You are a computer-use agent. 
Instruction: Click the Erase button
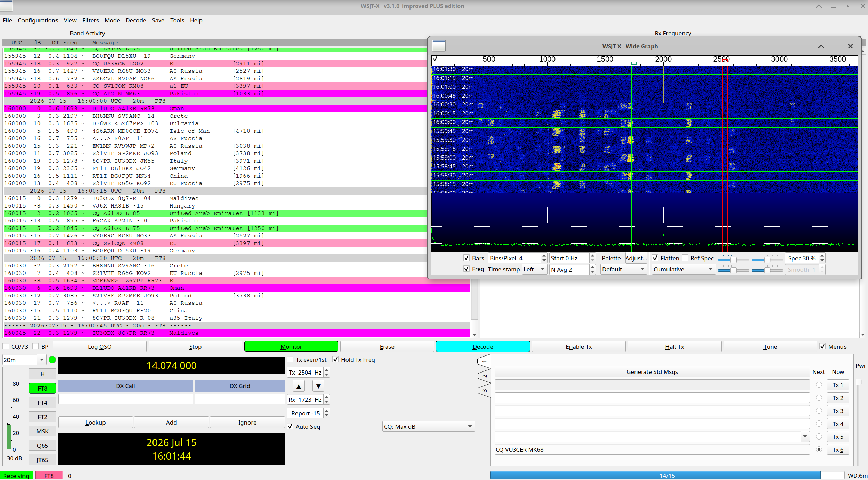coord(387,346)
